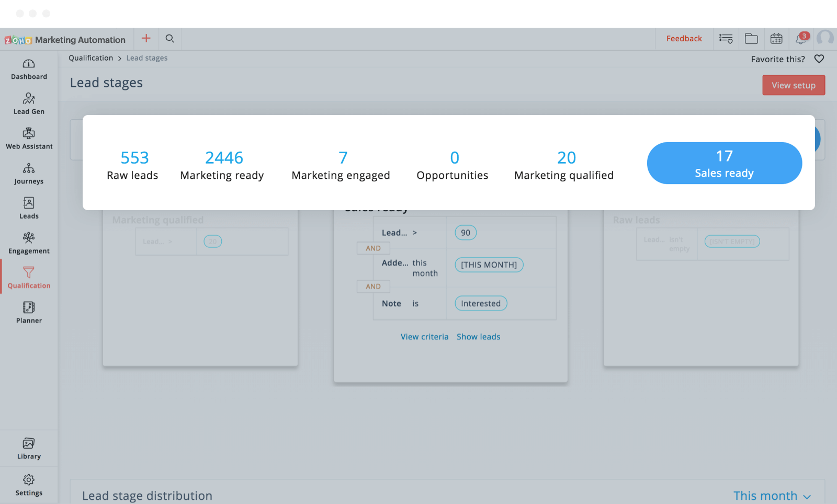Open the Planner module
Viewport: 837px width, 504px height.
point(29,313)
